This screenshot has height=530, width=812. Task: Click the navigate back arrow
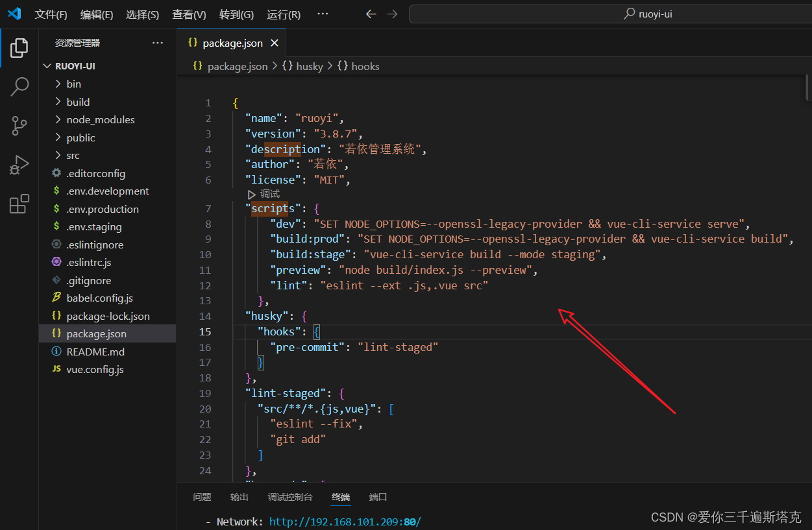point(370,14)
